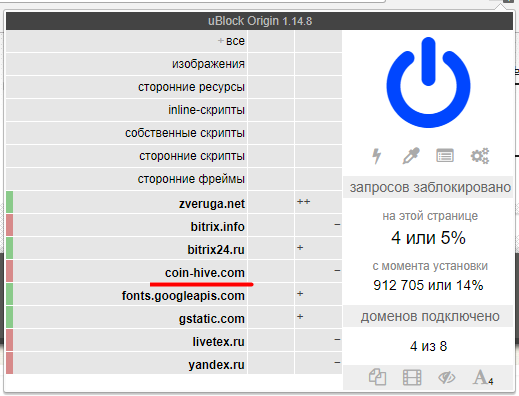
Task: Click the '4 или 5%' page statistic
Action: coord(428,238)
